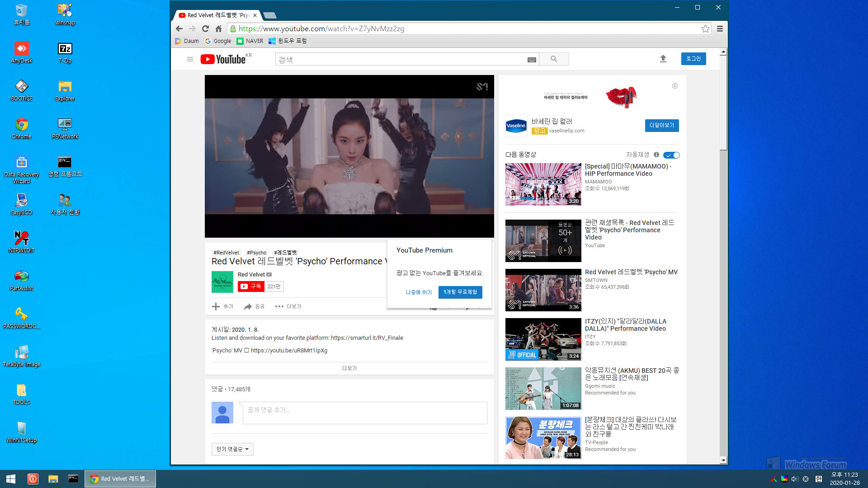This screenshot has height=488, width=868.
Task: Click the #RedVelvet hashtag
Action: point(226,253)
